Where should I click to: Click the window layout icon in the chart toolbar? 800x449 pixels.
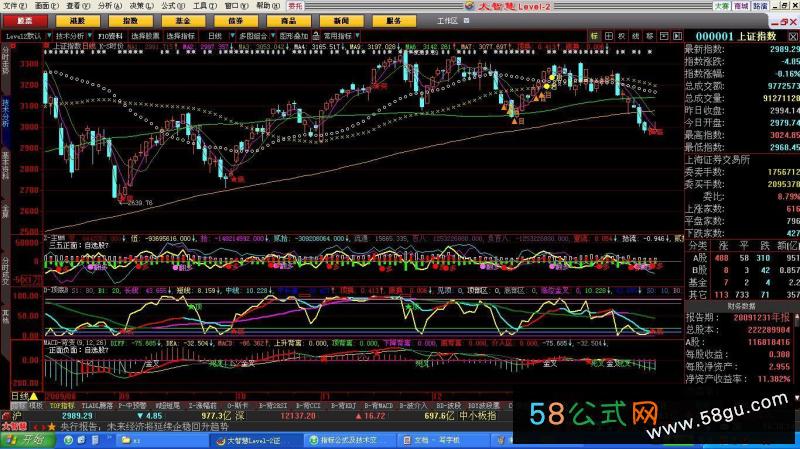[x=664, y=36]
